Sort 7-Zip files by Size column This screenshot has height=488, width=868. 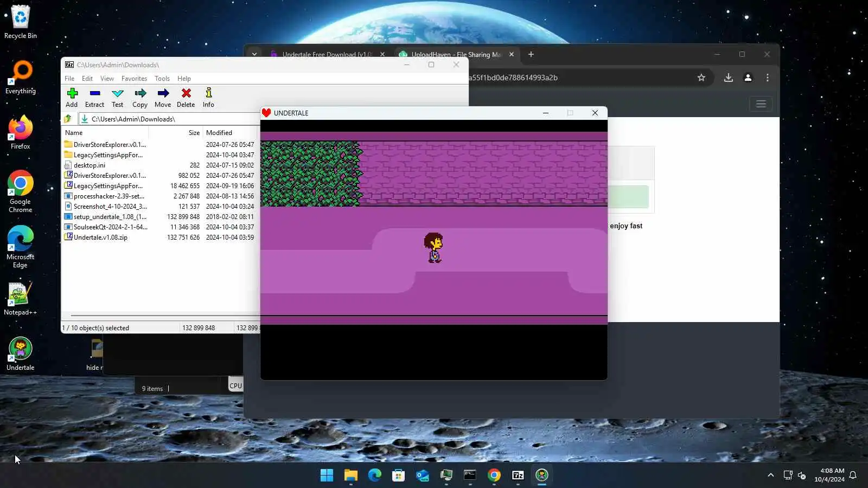(x=194, y=133)
